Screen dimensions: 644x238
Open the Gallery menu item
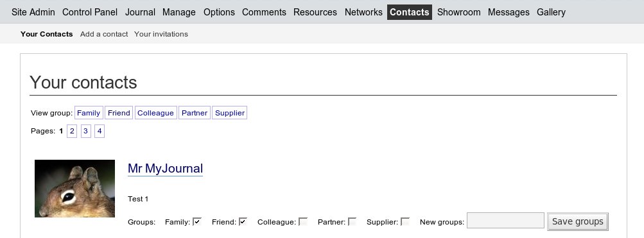point(551,12)
